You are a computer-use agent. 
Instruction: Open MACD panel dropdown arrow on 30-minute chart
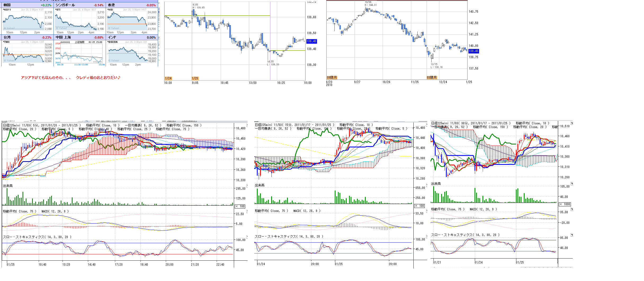coord(572,209)
